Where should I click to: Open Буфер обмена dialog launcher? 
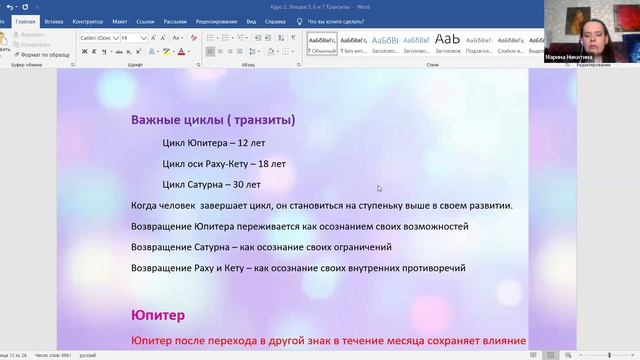coord(73,65)
